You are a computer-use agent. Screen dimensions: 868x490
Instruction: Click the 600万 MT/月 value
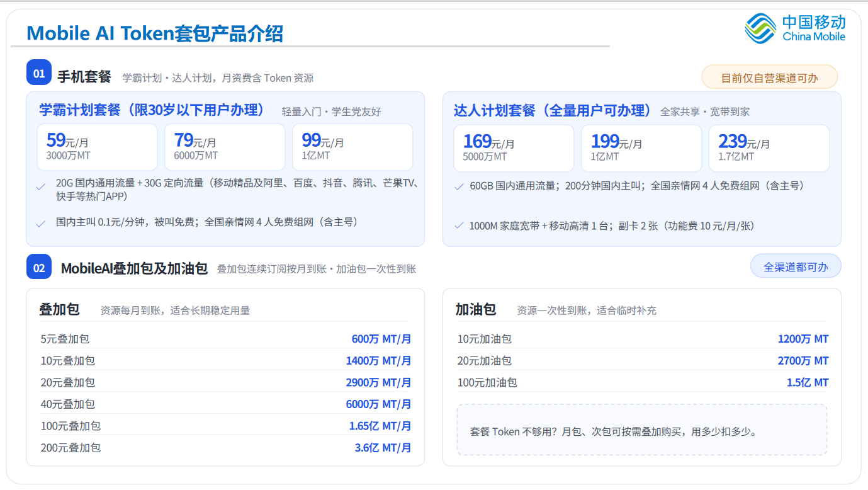[x=381, y=339]
